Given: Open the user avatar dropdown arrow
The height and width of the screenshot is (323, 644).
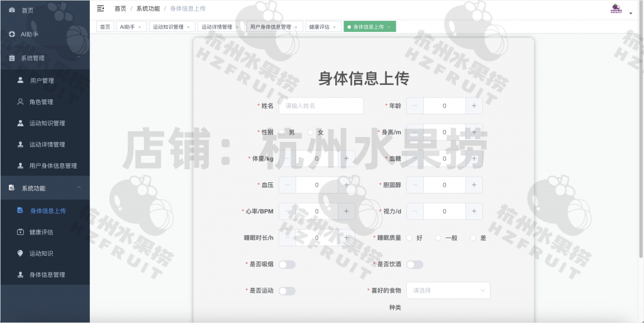Looking at the screenshot, I should click(630, 13).
